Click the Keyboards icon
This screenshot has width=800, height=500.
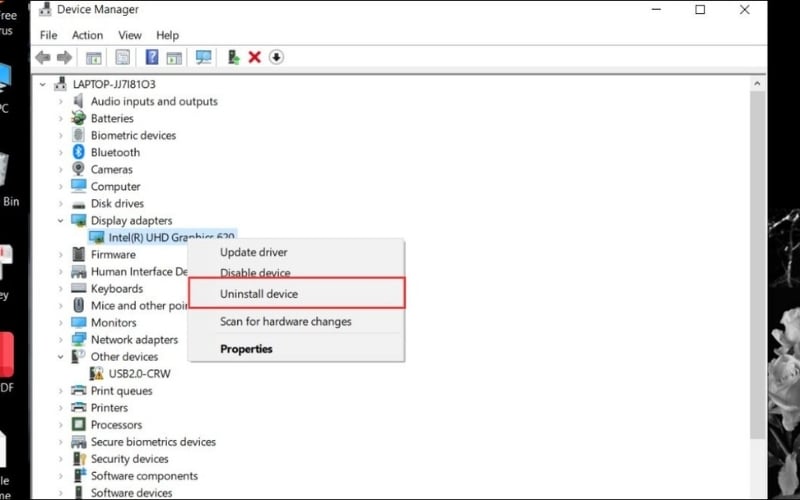tap(79, 288)
